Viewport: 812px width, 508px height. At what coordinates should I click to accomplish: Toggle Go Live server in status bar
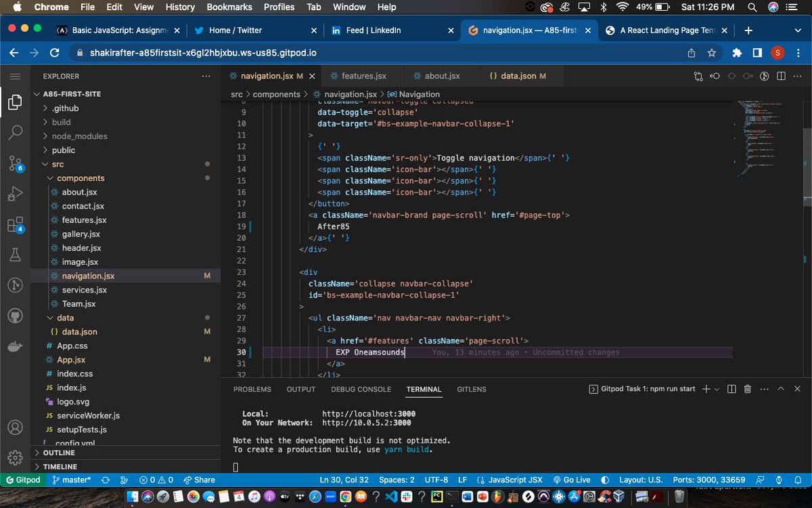click(572, 480)
